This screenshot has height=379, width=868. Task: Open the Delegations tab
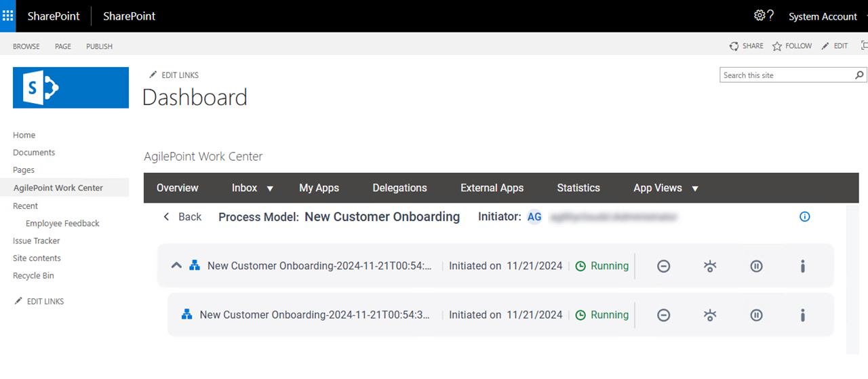(x=400, y=188)
